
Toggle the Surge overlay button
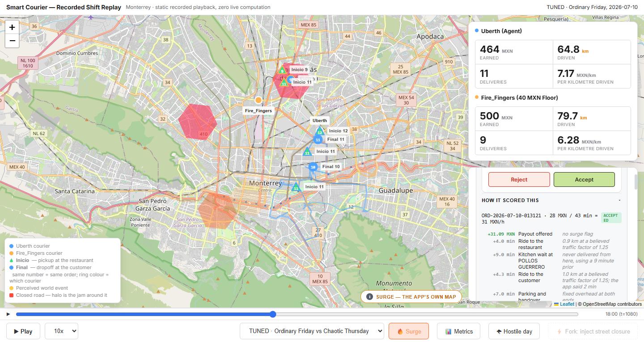(409, 331)
